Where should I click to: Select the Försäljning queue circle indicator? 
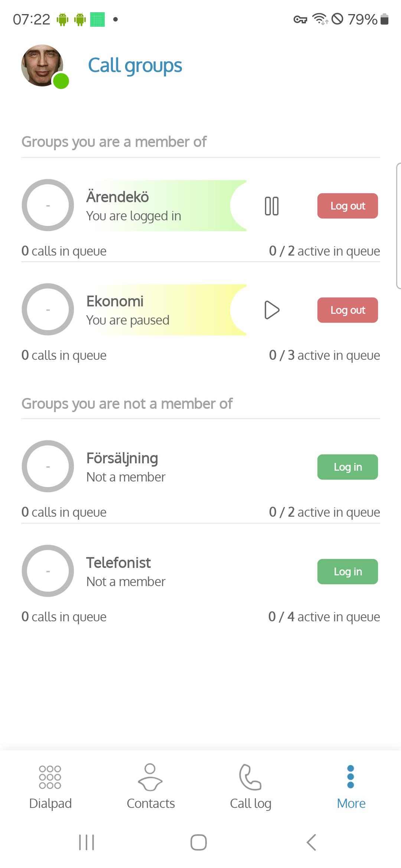pyautogui.click(x=48, y=466)
